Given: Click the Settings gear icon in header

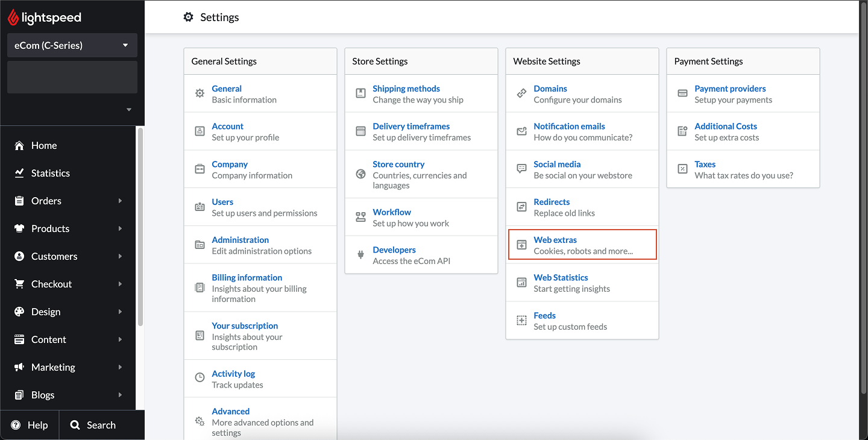Looking at the screenshot, I should click(189, 17).
